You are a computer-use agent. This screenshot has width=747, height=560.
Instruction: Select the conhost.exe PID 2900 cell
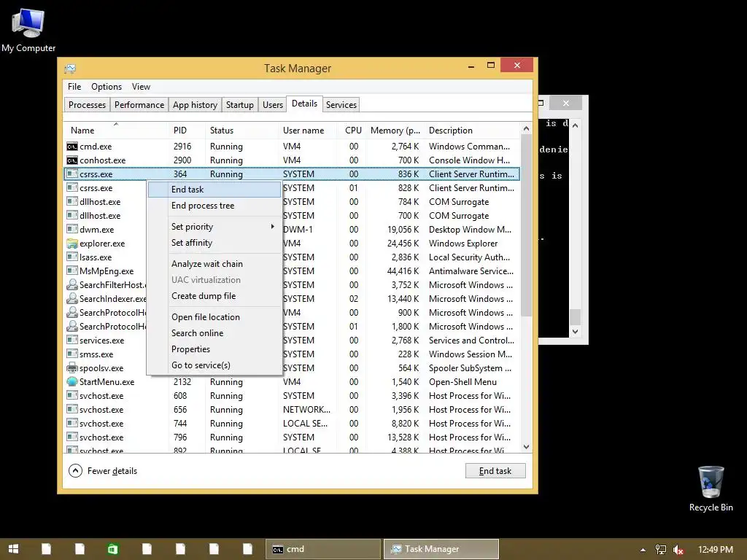[182, 160]
